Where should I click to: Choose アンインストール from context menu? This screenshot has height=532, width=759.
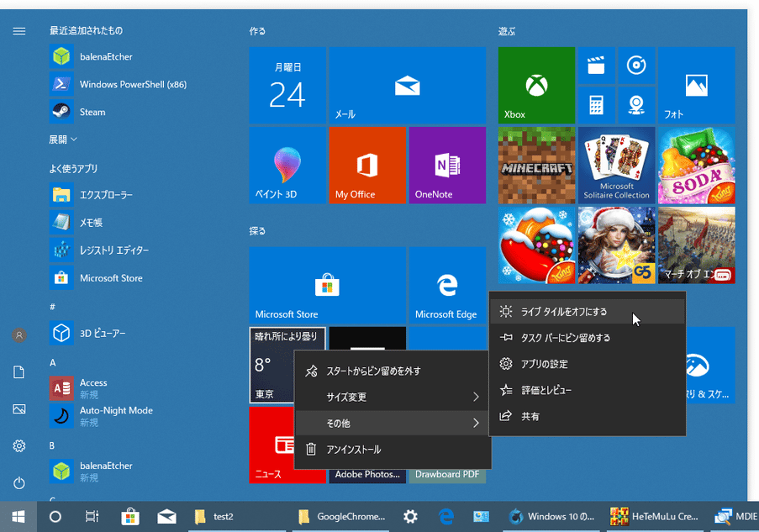[393, 450]
